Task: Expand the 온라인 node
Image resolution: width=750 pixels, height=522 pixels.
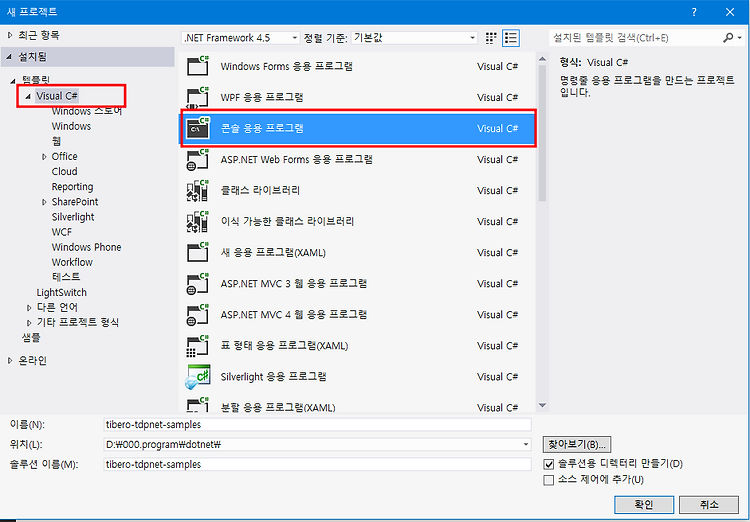Action: tap(10, 361)
